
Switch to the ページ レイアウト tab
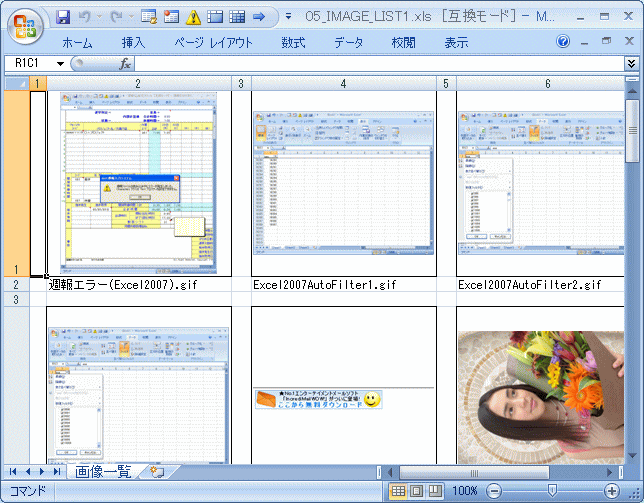click(214, 42)
